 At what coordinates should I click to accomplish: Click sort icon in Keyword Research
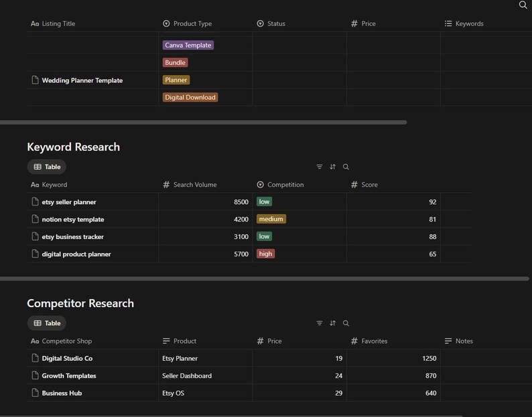(332, 167)
